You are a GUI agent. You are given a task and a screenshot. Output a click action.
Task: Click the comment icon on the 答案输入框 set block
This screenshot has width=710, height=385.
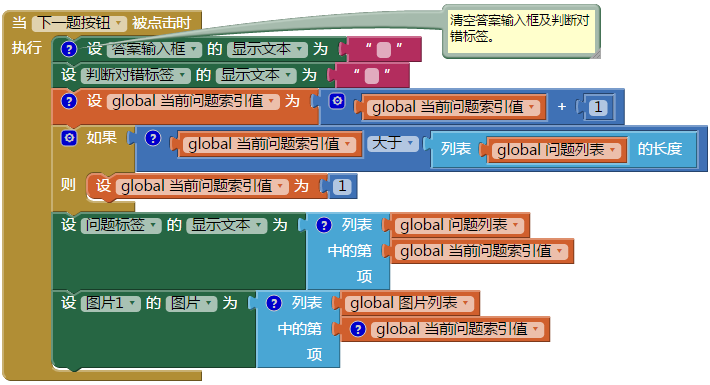[69, 49]
